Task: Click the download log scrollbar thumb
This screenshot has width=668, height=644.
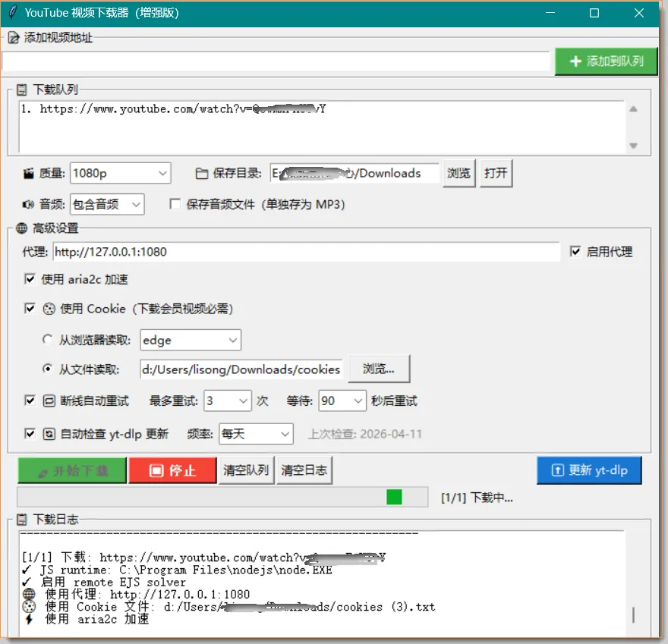Action: (x=633, y=614)
